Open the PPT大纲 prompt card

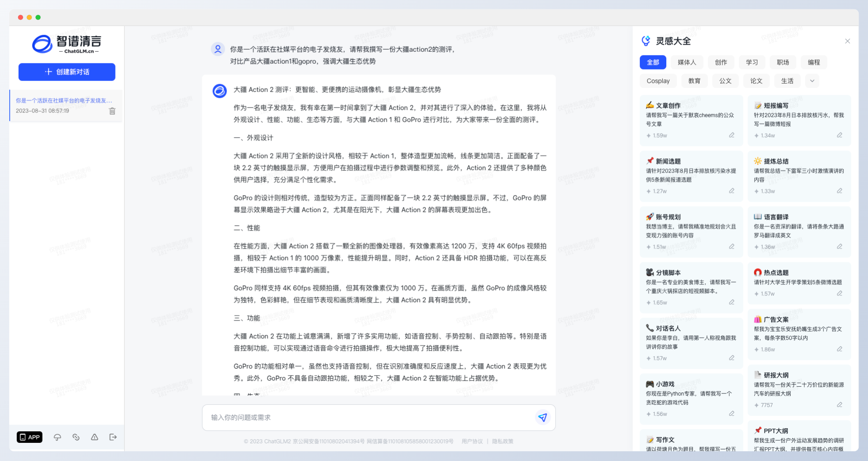799,436
